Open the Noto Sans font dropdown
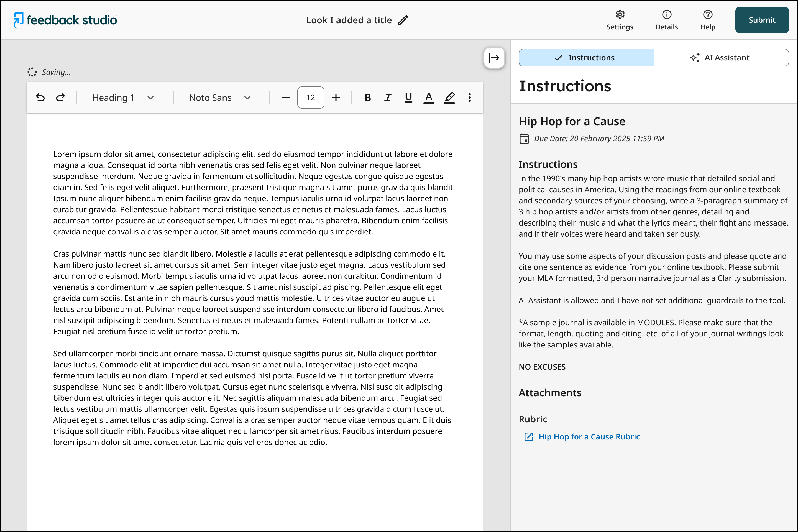798x532 pixels. 219,98
